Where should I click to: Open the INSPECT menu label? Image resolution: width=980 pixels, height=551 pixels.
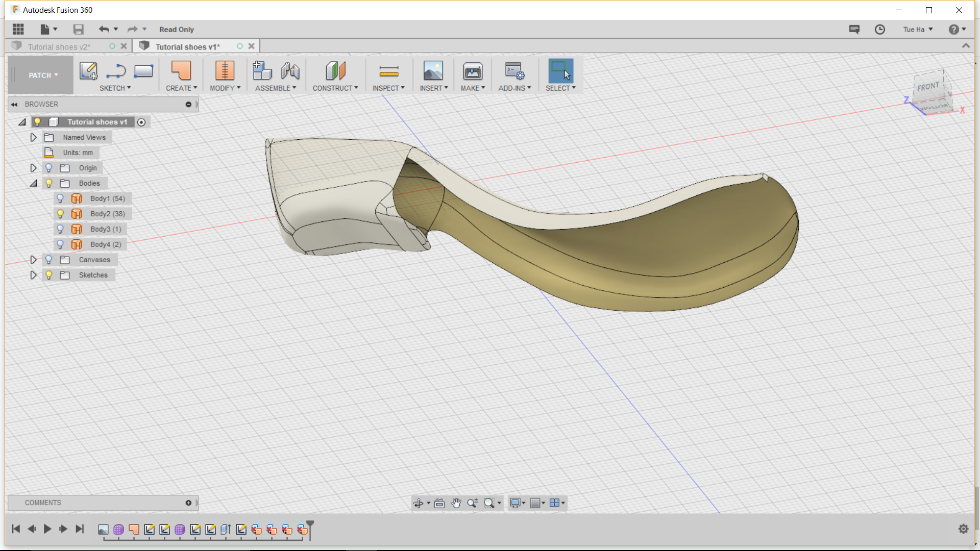point(388,88)
